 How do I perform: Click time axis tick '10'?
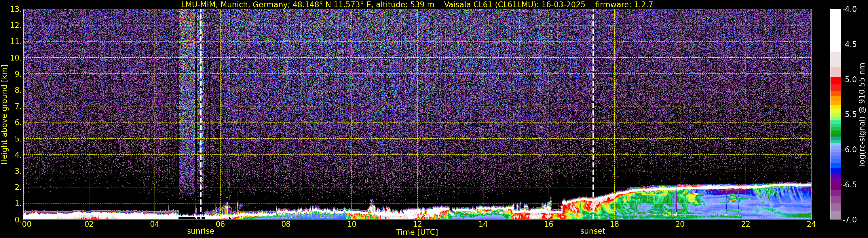coord(352,224)
